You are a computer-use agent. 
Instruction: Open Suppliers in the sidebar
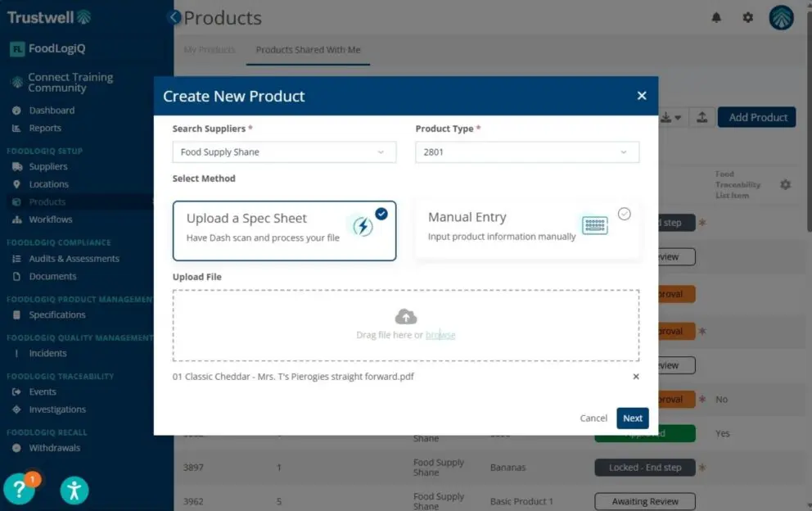pyautogui.click(x=48, y=166)
